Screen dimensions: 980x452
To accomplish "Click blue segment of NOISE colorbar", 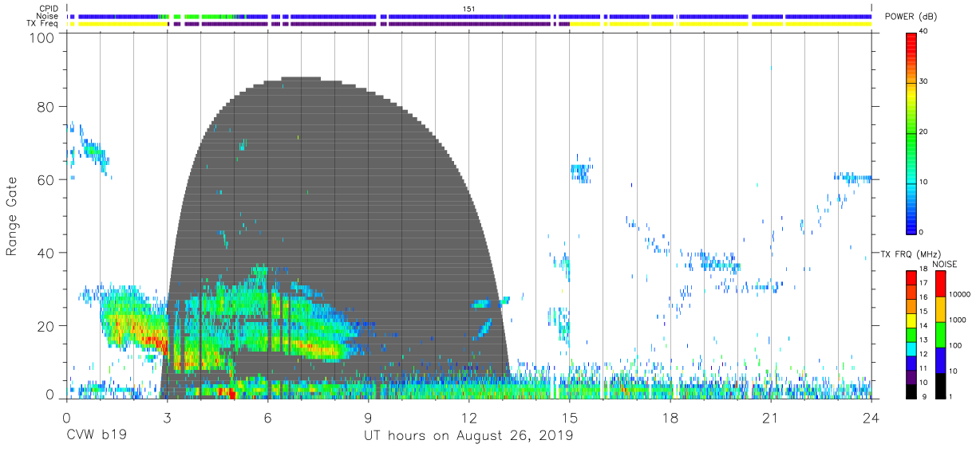I will point(940,359).
